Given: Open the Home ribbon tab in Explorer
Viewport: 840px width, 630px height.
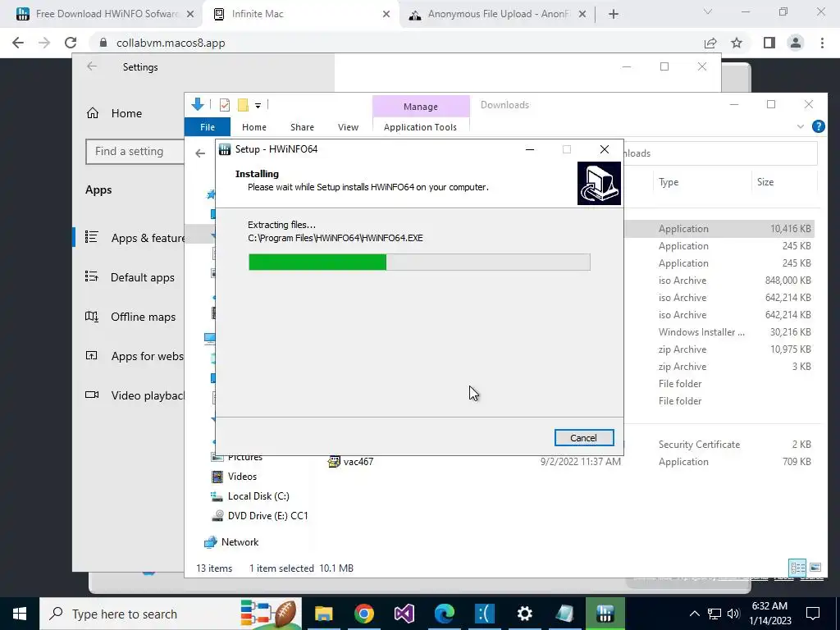Looking at the screenshot, I should (x=254, y=127).
